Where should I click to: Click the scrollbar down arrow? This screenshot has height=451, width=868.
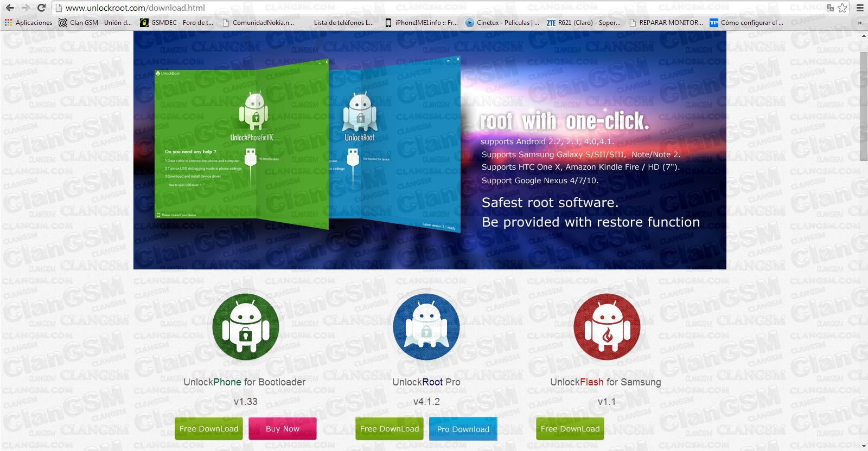click(x=864, y=446)
